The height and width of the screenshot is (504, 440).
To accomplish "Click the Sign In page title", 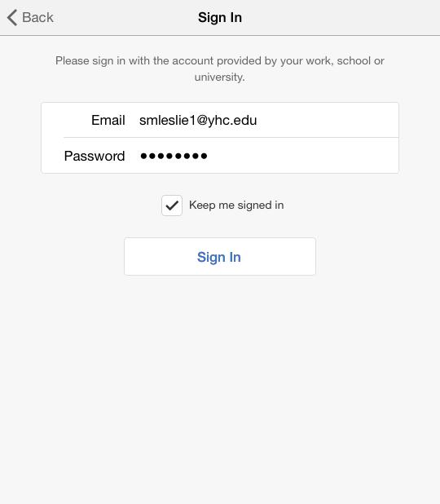I will tap(220, 17).
